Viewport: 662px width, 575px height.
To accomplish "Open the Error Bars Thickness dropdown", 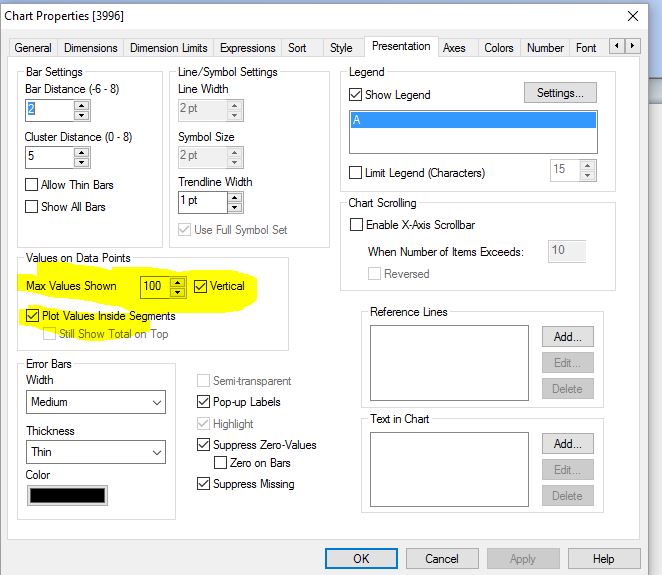I will pyautogui.click(x=96, y=452).
